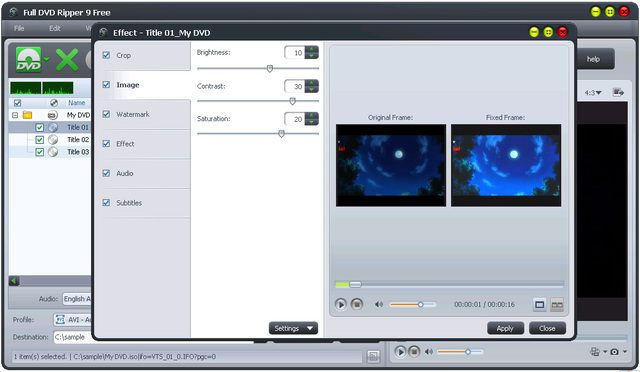
Task: Click the Apply button
Action: [x=505, y=328]
